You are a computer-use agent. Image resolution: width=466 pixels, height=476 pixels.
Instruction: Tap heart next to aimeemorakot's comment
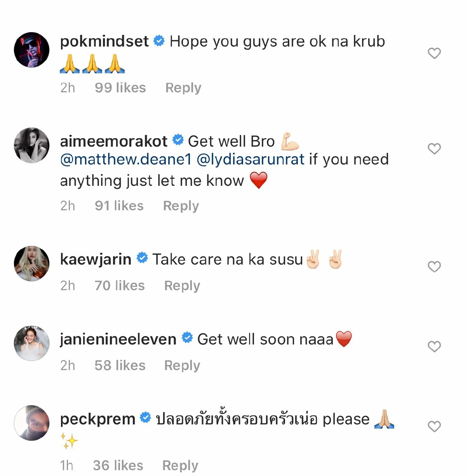pos(434,149)
